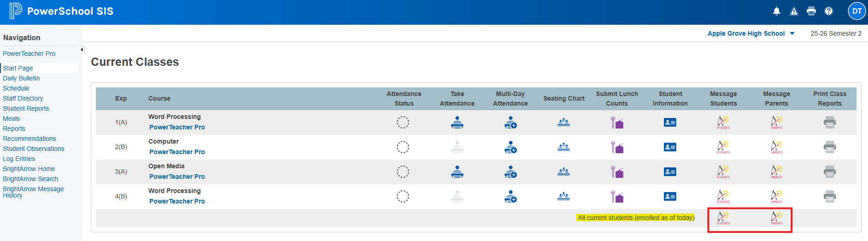Open the DT user profile avatar
This screenshot has width=868, height=241.
[857, 11]
